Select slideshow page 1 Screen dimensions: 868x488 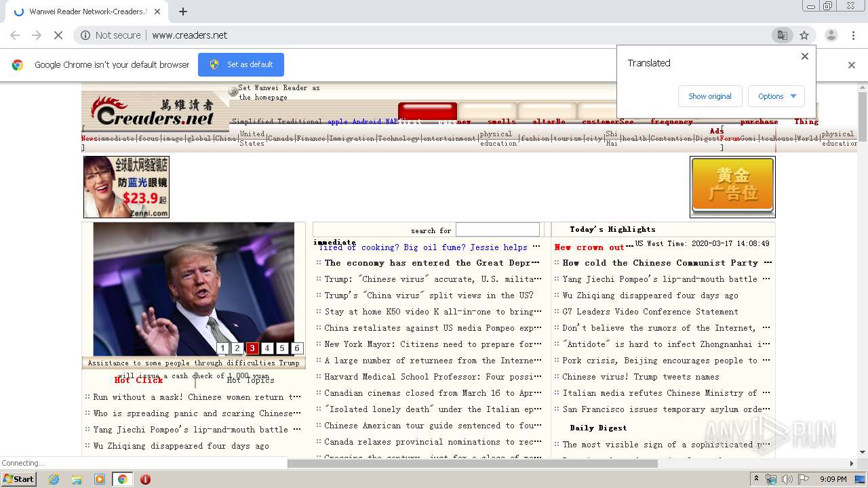tap(222, 348)
